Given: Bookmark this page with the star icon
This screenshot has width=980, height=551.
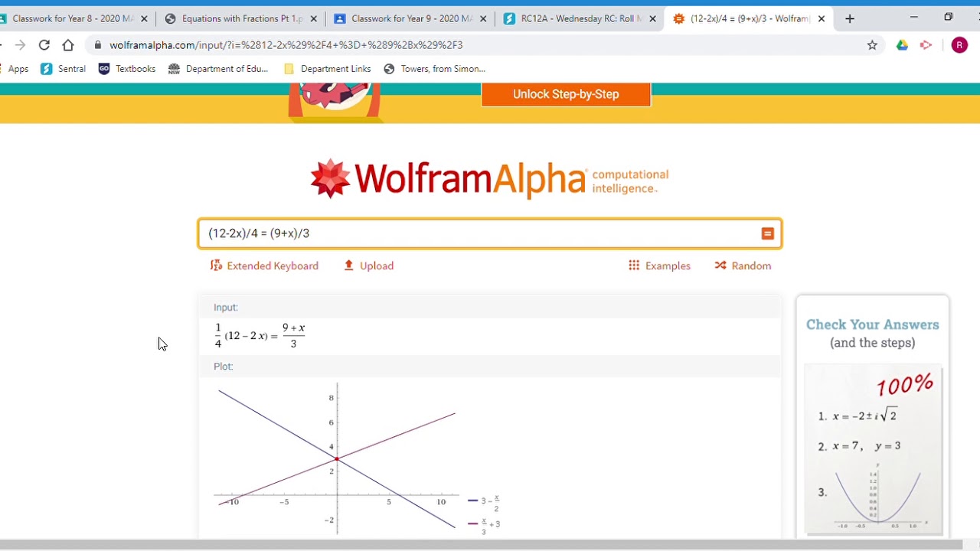Looking at the screenshot, I should 872,45.
